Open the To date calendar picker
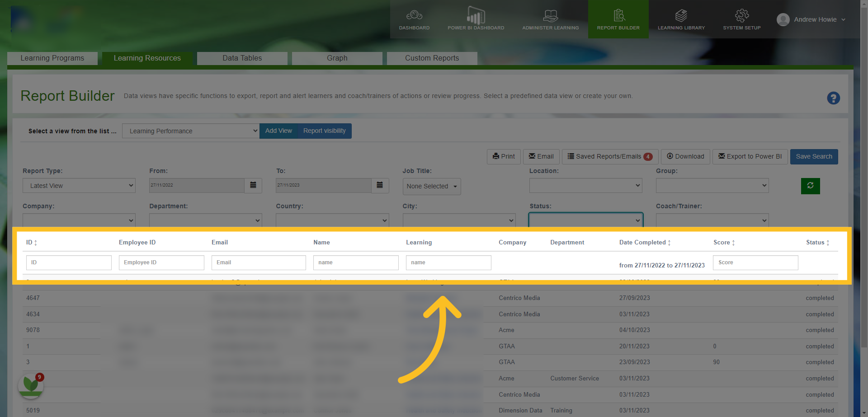The height and width of the screenshot is (417, 868). (380, 185)
